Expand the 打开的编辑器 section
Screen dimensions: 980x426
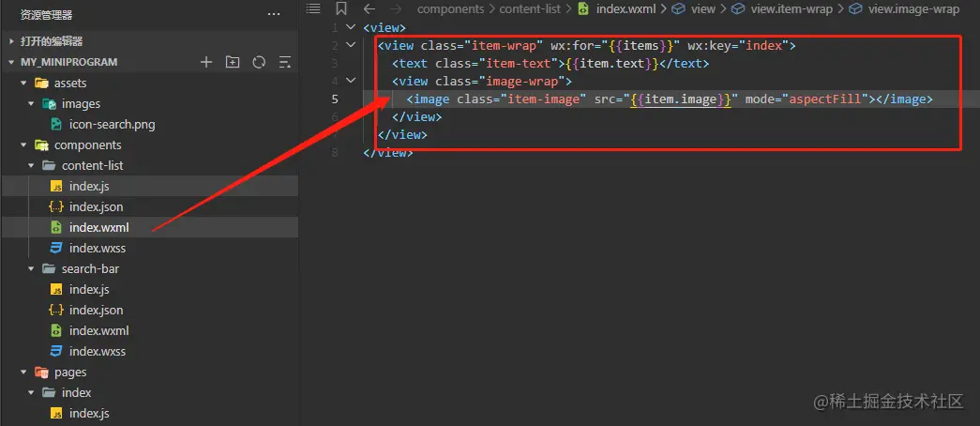tap(52, 41)
